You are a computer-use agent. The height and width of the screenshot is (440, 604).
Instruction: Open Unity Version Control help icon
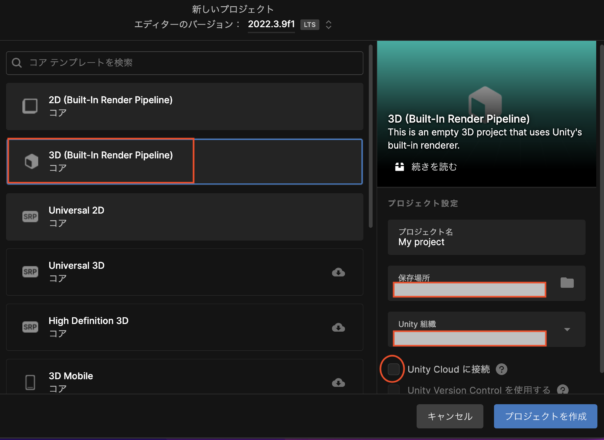(562, 390)
